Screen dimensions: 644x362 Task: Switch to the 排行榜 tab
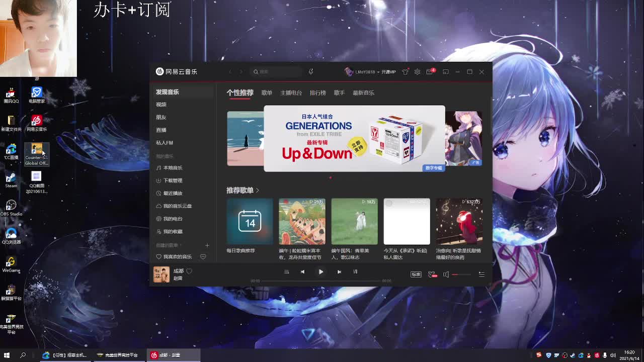tap(317, 93)
